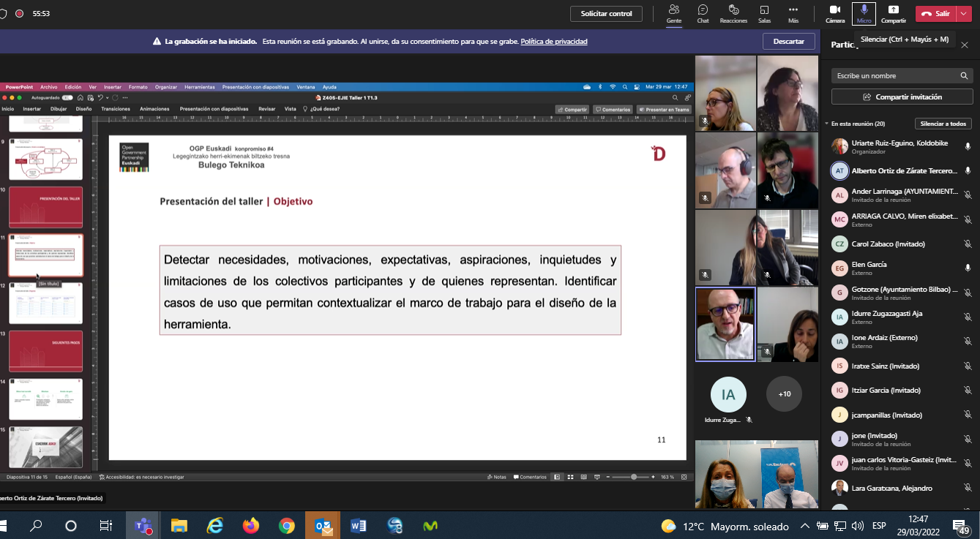Toggle microphone of Uriarte Ruiz-Eguino, Koldobike
Viewport: 980px width, 539px height.
coord(968,147)
